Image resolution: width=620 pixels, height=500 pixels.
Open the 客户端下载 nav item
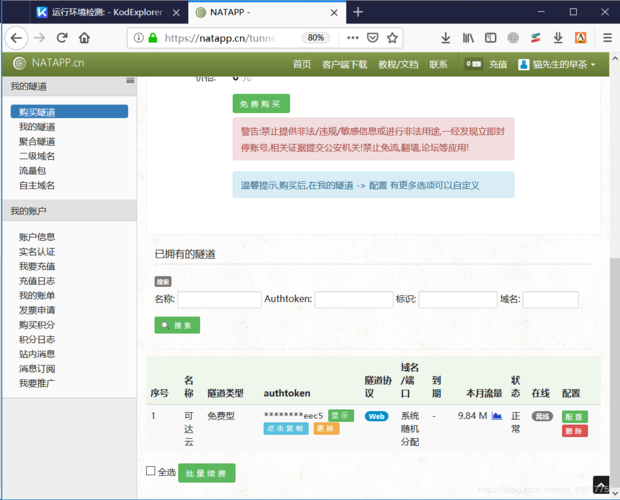(x=344, y=64)
